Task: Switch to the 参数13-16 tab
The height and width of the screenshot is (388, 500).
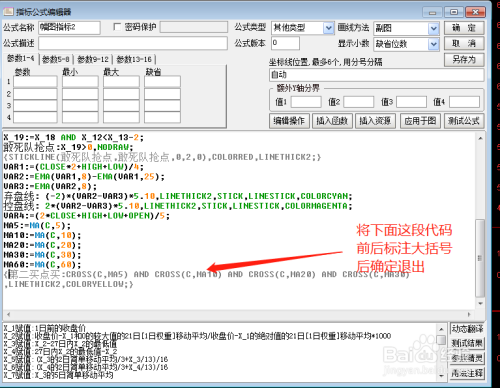Action: [134, 60]
